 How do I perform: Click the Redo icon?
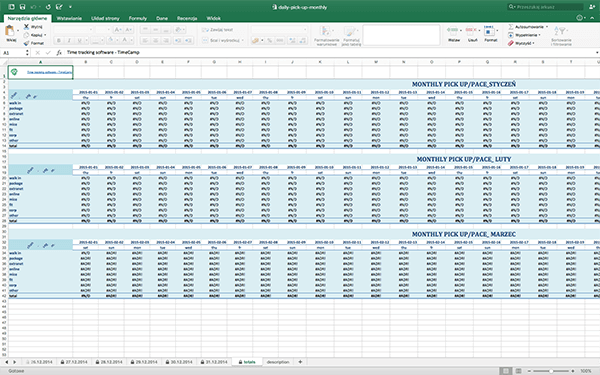(x=48, y=7)
